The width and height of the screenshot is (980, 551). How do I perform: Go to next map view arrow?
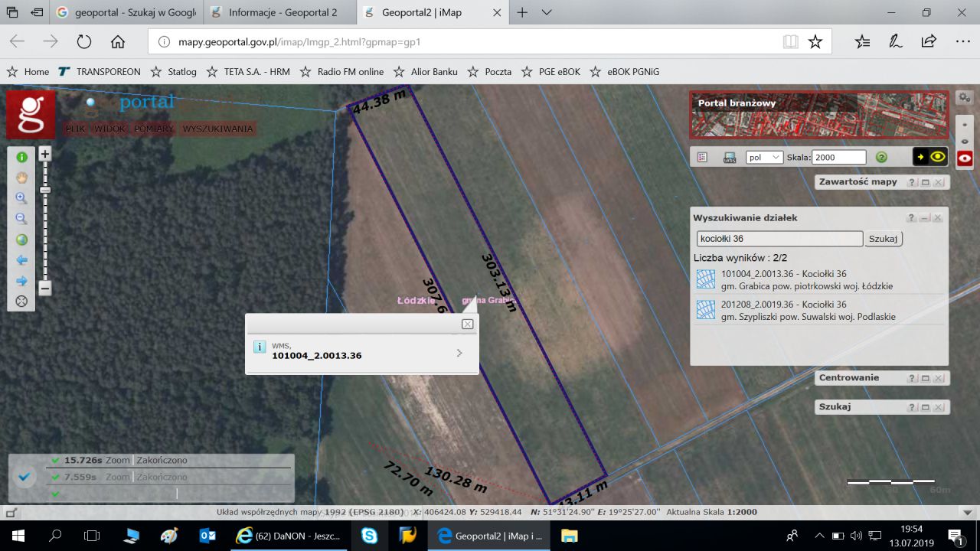coord(21,281)
